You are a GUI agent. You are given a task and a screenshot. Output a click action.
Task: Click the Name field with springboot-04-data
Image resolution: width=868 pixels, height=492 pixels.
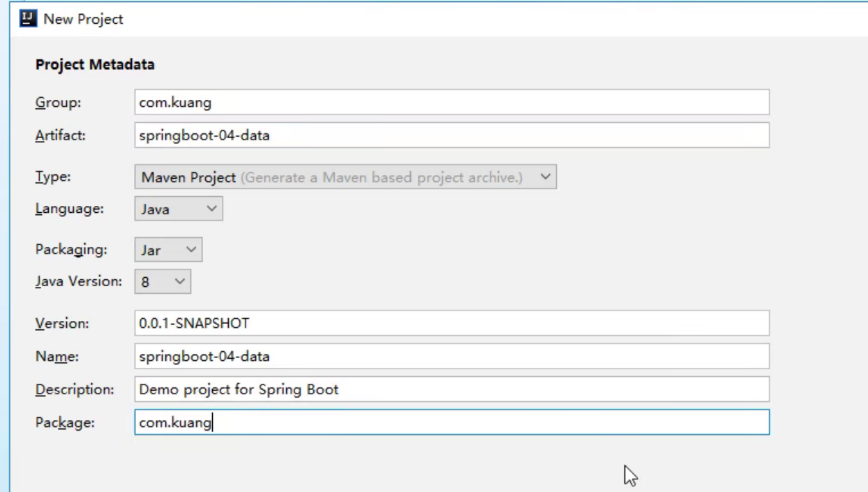tap(451, 356)
